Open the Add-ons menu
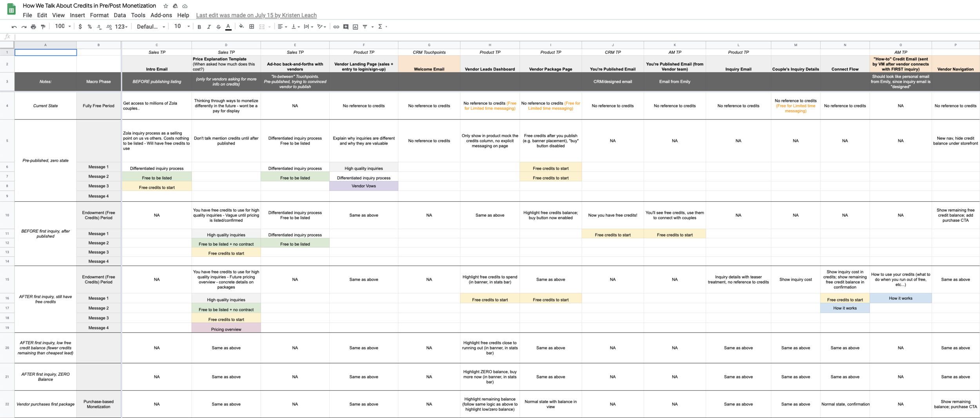Image resolution: width=980 pixels, height=418 pixels. pyautogui.click(x=161, y=15)
